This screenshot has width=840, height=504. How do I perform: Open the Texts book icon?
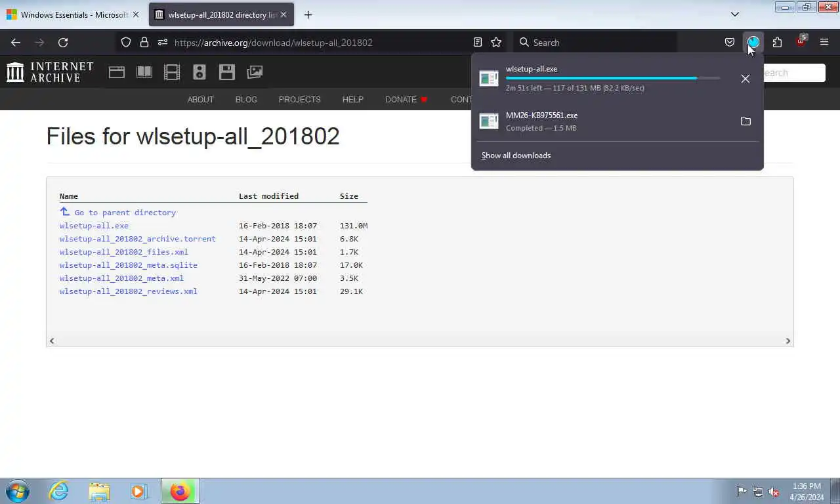144,72
